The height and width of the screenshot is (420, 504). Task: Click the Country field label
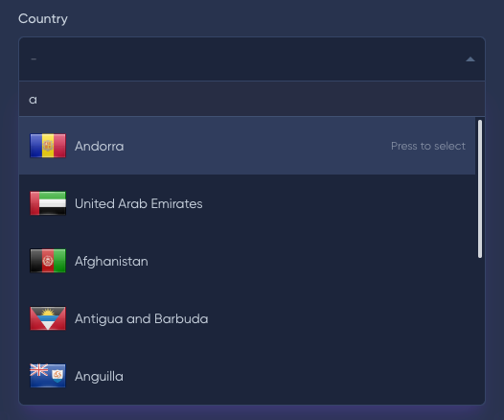pos(43,18)
